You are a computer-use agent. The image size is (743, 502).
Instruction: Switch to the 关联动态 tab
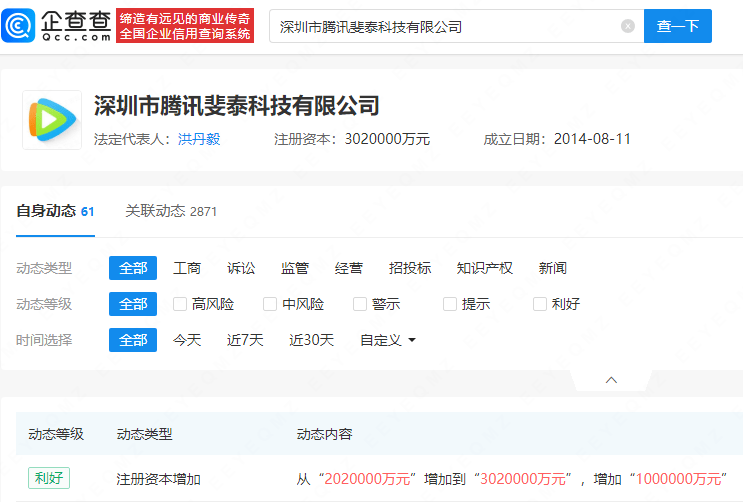(x=171, y=211)
